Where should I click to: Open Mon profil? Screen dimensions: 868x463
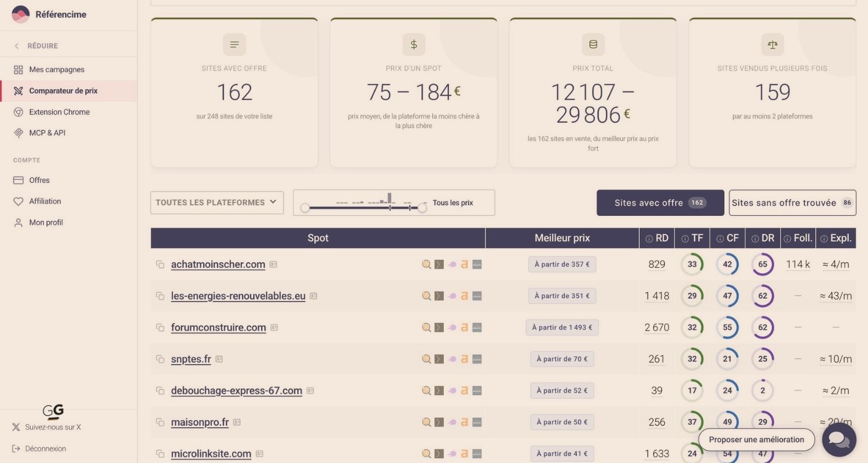(x=68, y=222)
